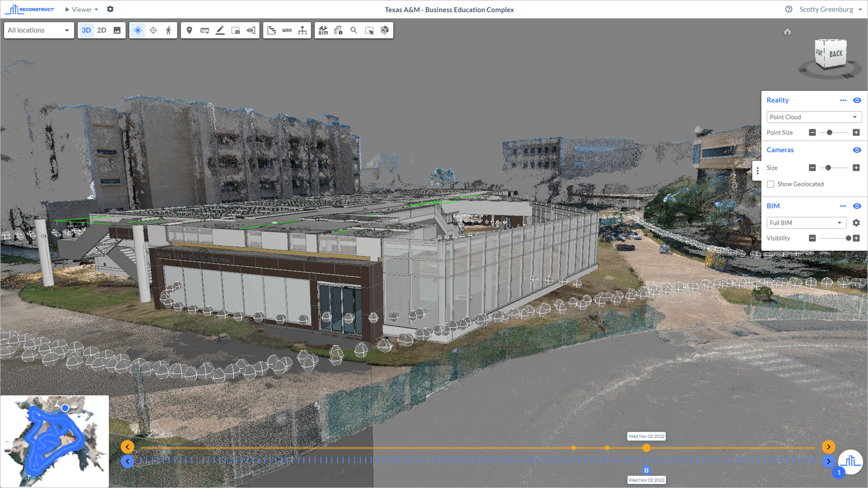Expand the All locations dropdown
This screenshot has width=868, height=488.
tap(38, 30)
